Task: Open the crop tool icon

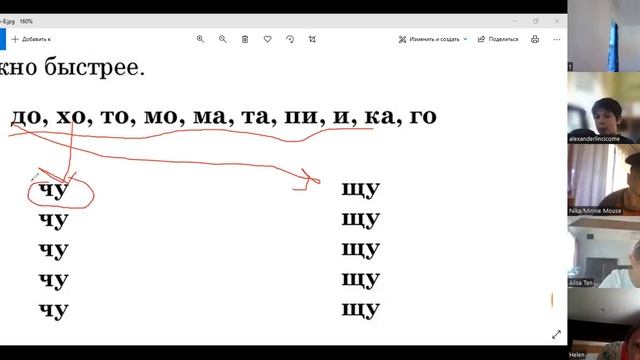Action: pyautogui.click(x=312, y=39)
